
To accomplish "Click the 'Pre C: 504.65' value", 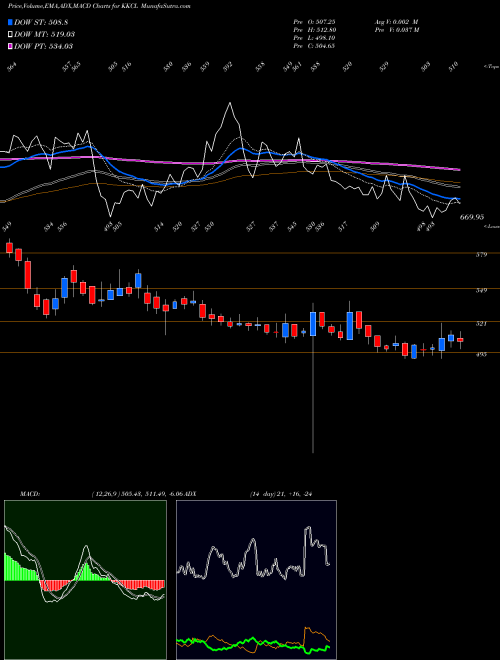I will (x=314, y=45).
